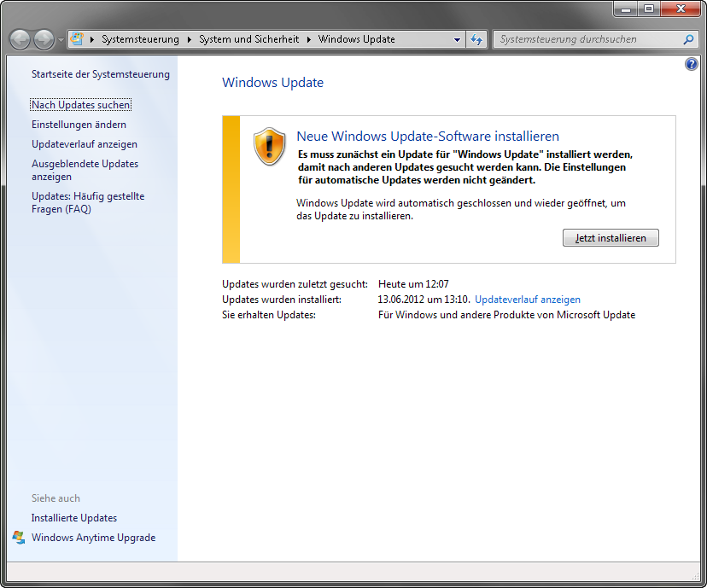The width and height of the screenshot is (707, 588).
Task: Open Windows Anytime Upgrade link
Action: pos(93,538)
